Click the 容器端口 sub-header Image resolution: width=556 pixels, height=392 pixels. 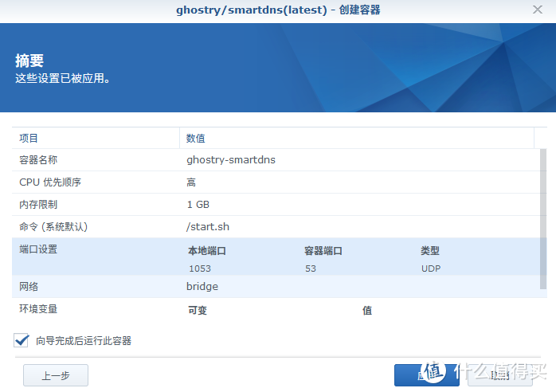323,251
